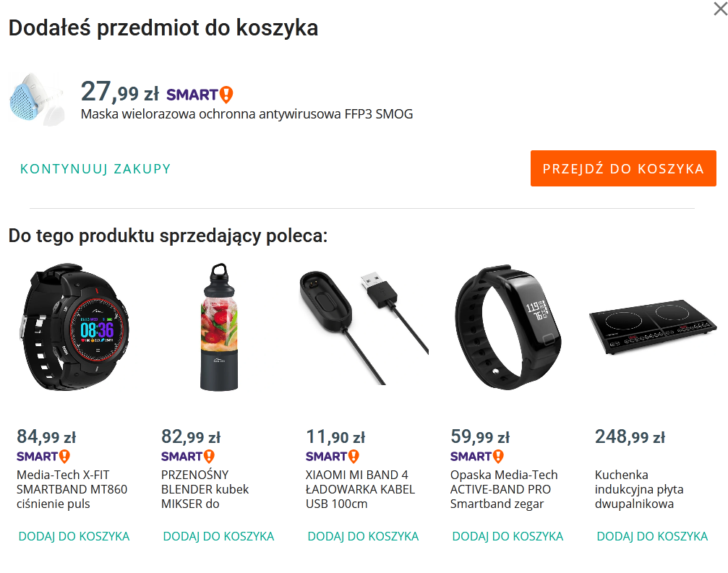Image resolution: width=728 pixels, height=573 pixels.
Task: Add Przenośny Blender kubek to cart
Action: point(218,536)
